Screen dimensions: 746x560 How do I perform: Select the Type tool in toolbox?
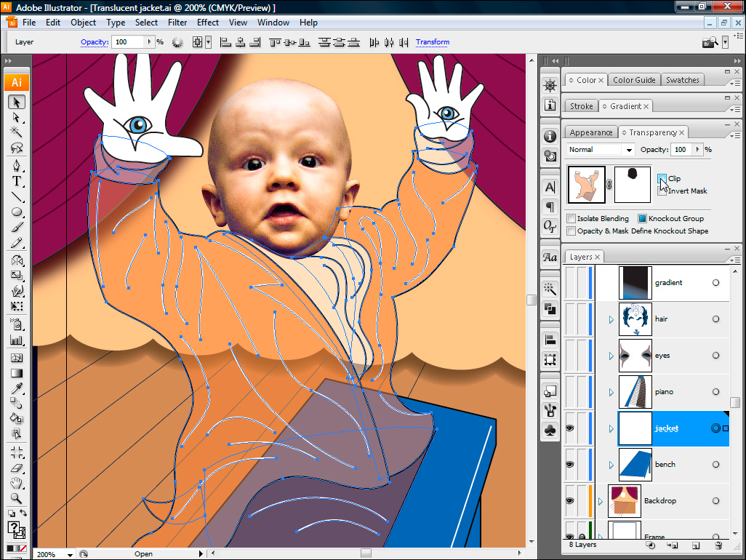pos(16,181)
